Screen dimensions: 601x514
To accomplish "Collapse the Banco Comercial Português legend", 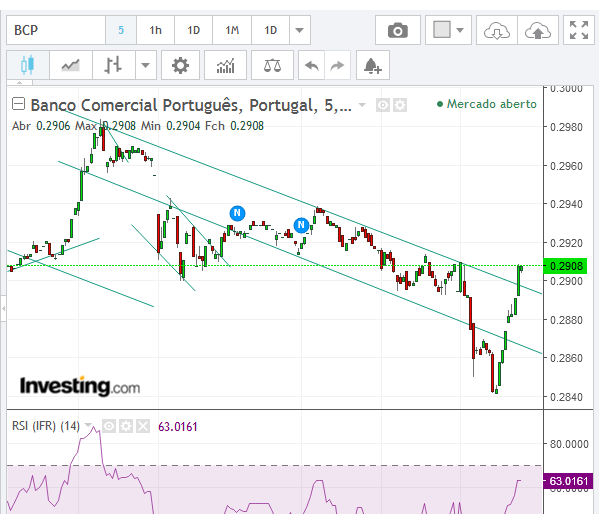I will [x=18, y=104].
